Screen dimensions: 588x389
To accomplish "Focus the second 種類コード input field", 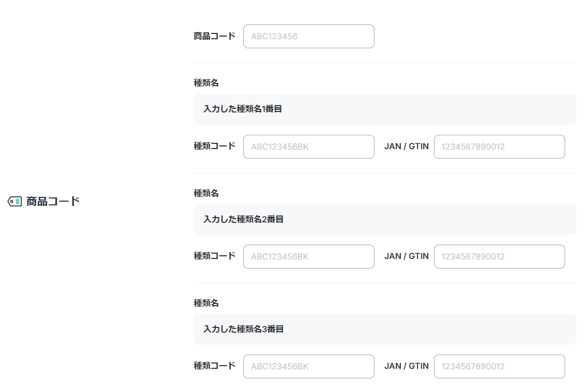I will (x=308, y=256).
